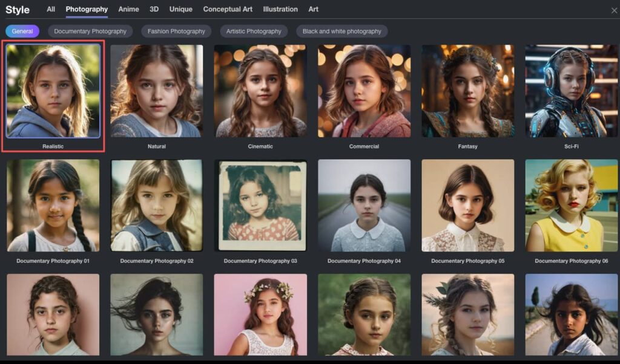The image size is (620, 364).
Task: Select the Photography tab
Action: 87,9
